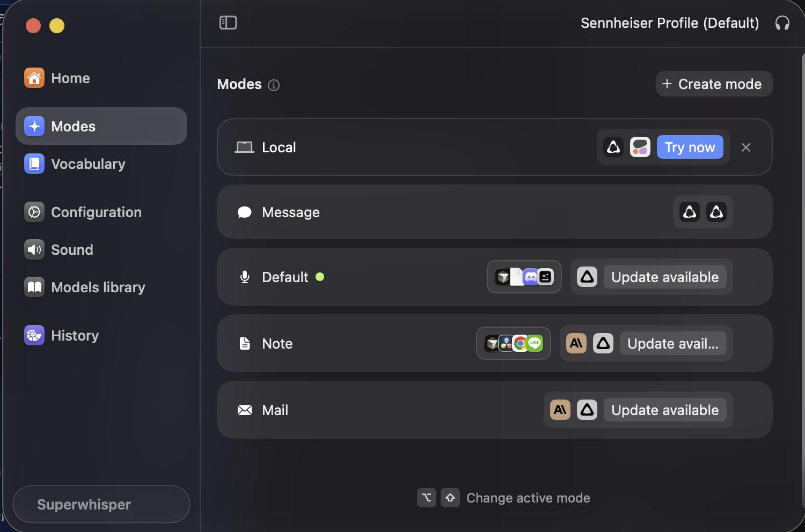Open the Default mode

point(494,277)
